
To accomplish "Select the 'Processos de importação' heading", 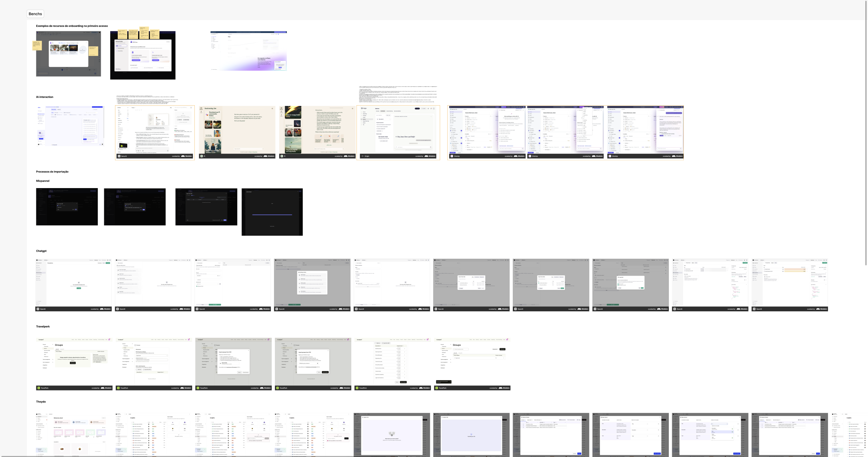I will point(52,172).
